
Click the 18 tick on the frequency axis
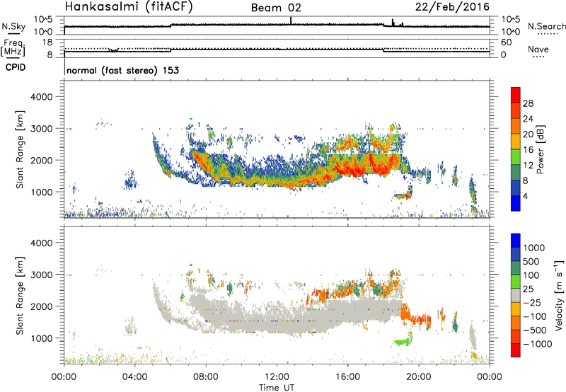(47, 42)
